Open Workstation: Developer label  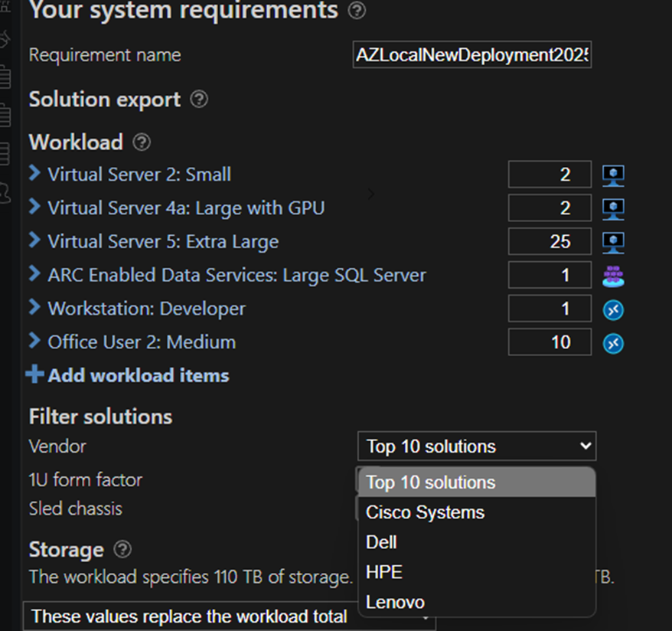click(x=147, y=309)
